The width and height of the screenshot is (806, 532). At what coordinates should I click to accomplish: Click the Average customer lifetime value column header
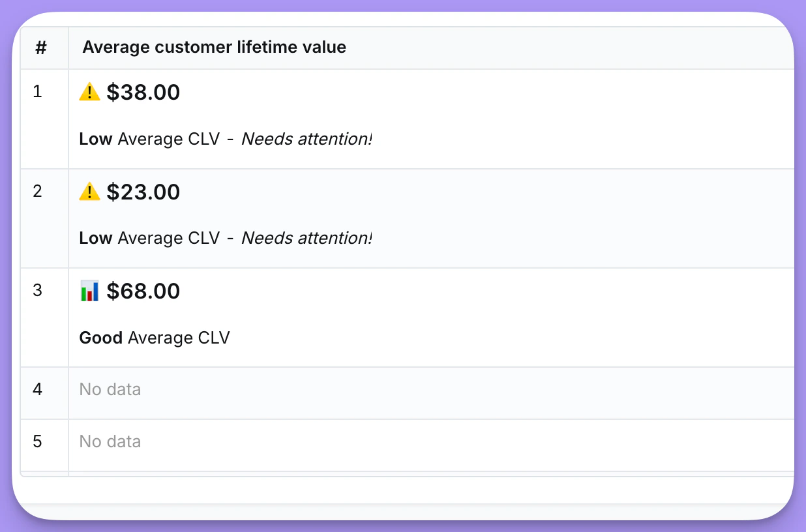[x=214, y=47]
